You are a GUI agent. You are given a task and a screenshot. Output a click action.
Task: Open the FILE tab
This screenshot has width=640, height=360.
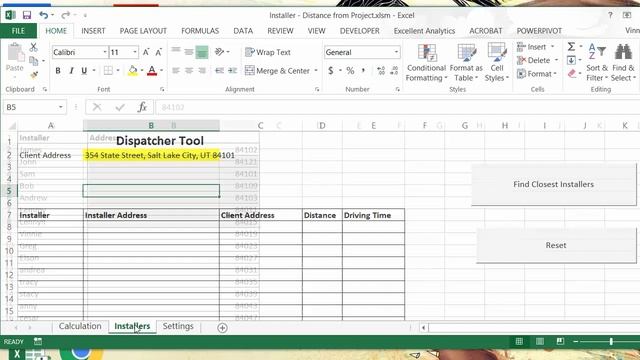(18, 31)
